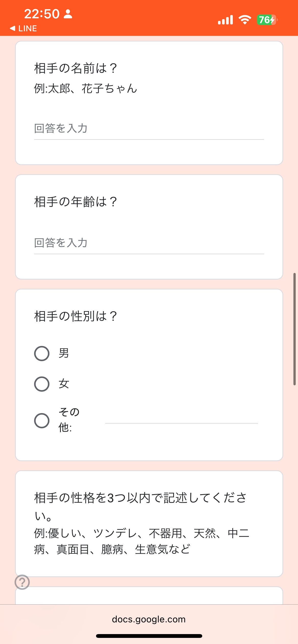Open the help question mark icon
This screenshot has height=644, width=298.
pyautogui.click(x=22, y=582)
